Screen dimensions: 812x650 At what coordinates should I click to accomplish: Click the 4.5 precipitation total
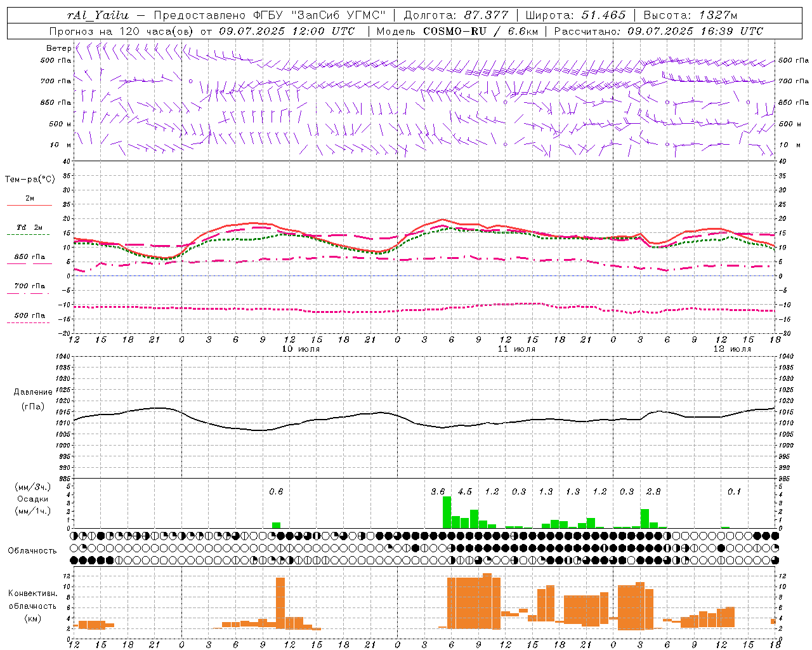465,491
